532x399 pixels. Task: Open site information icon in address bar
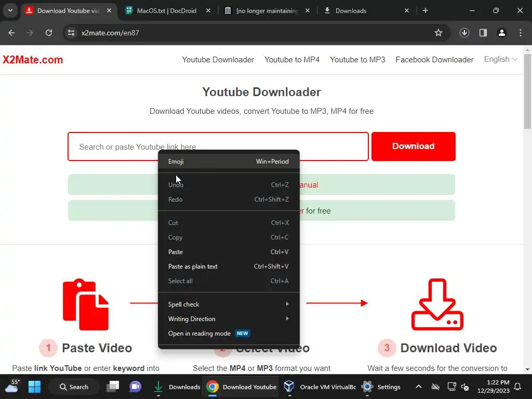coord(71,33)
